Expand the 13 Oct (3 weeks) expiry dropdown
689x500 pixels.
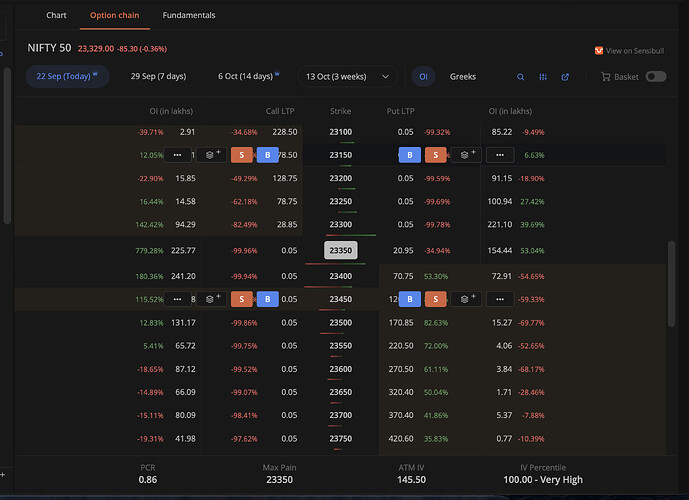point(347,77)
